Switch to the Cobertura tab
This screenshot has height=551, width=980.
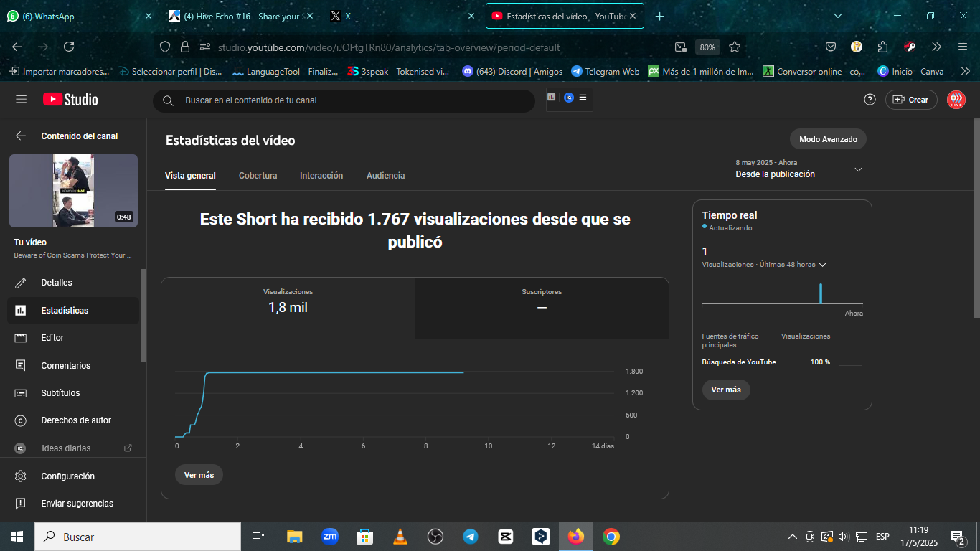[258, 176]
